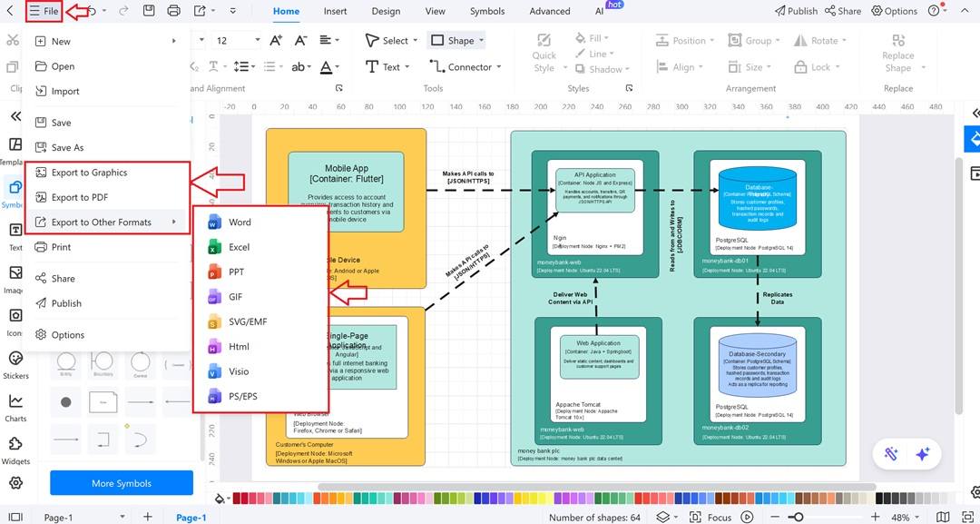
Task: Click the More Symbols button
Action: pos(121,482)
